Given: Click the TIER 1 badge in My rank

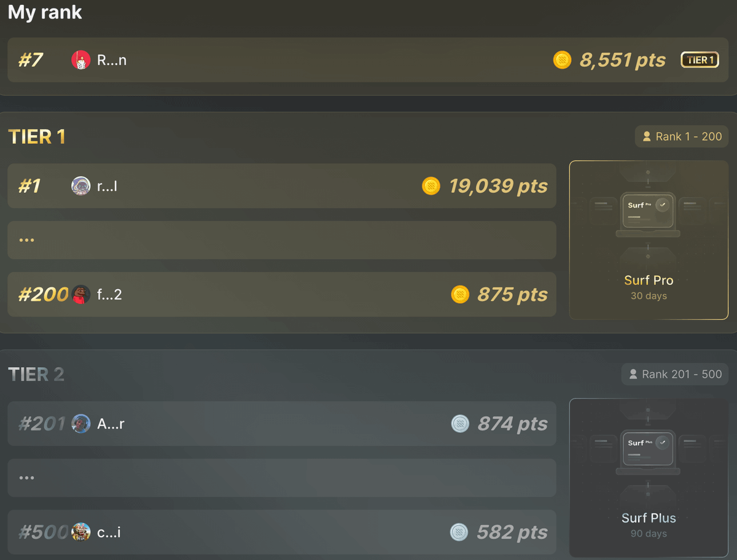Looking at the screenshot, I should [700, 60].
